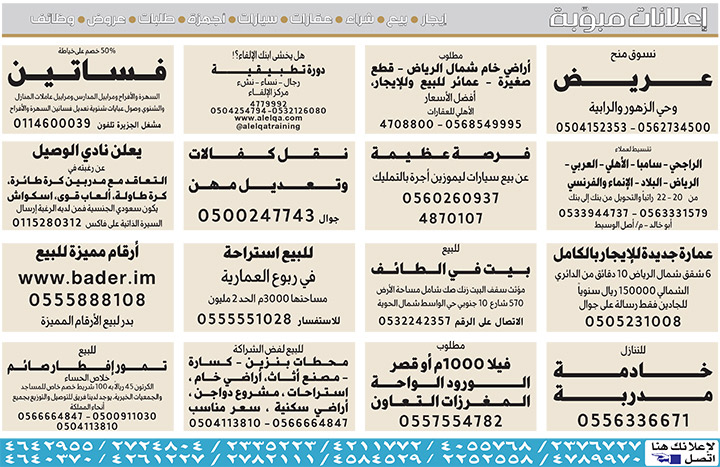Screen dimensions: 720x467
Task: Click the محطات بنزين - كسارة line
Action: click(269, 362)
